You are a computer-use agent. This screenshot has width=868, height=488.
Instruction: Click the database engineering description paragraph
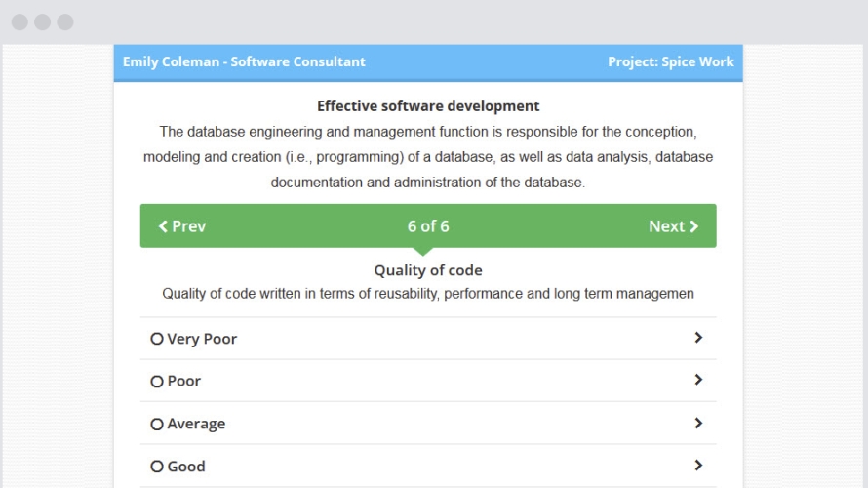(428, 157)
